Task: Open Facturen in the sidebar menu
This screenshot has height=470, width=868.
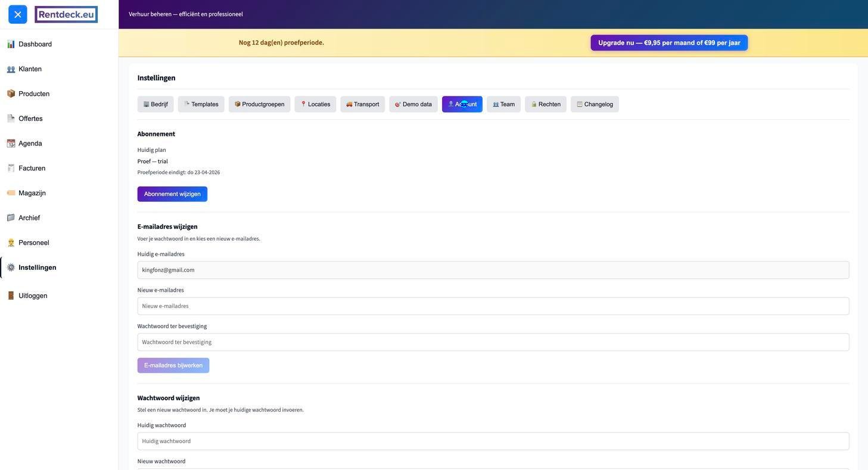Action: (32, 169)
